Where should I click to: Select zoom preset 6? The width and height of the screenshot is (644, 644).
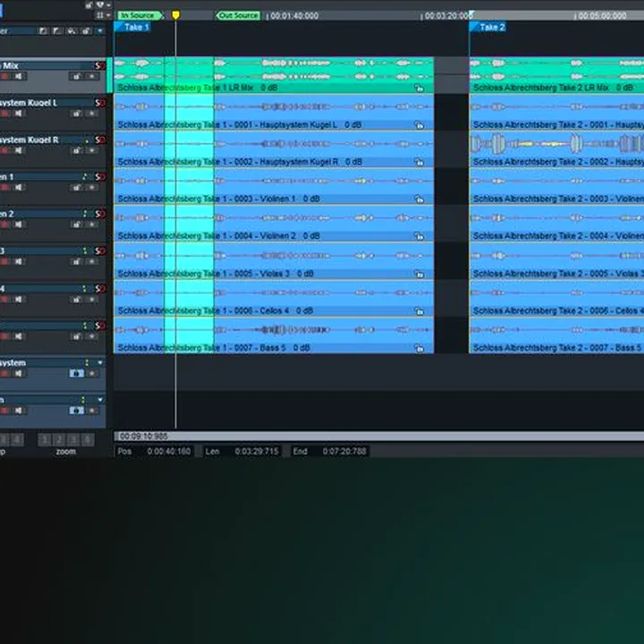(87, 440)
